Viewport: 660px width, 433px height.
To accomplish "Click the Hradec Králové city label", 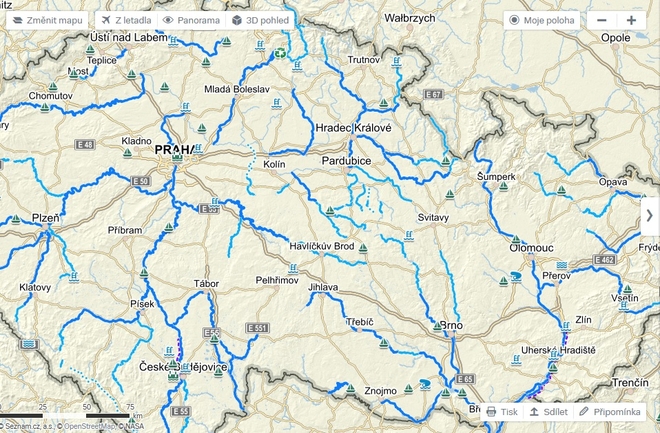I will [x=353, y=128].
